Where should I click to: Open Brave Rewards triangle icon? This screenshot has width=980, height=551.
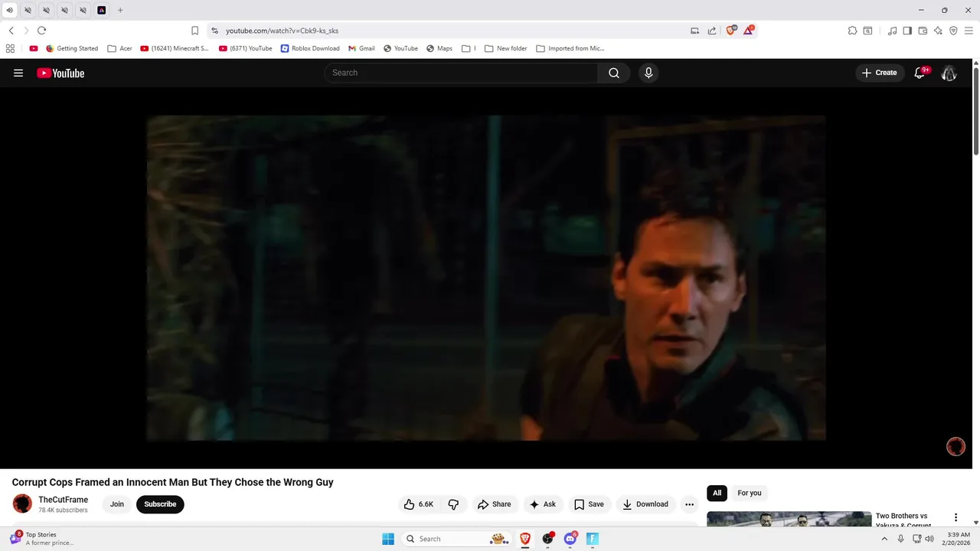pos(749,31)
